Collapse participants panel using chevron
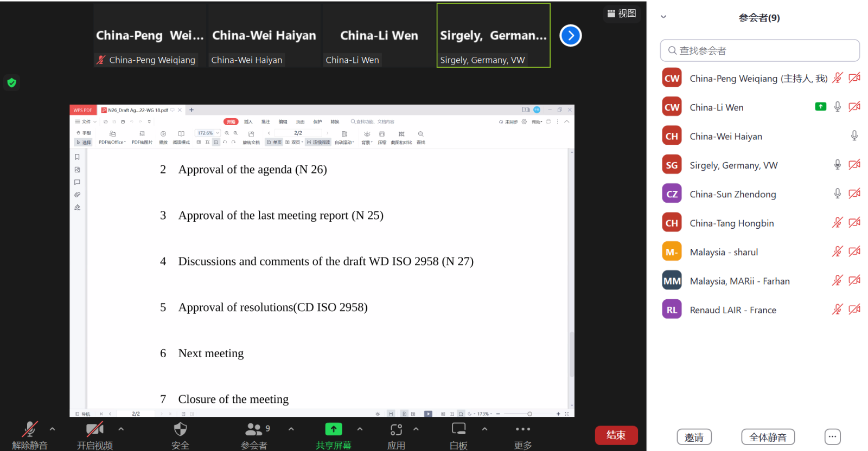The height and width of the screenshot is (451, 868). tap(663, 17)
